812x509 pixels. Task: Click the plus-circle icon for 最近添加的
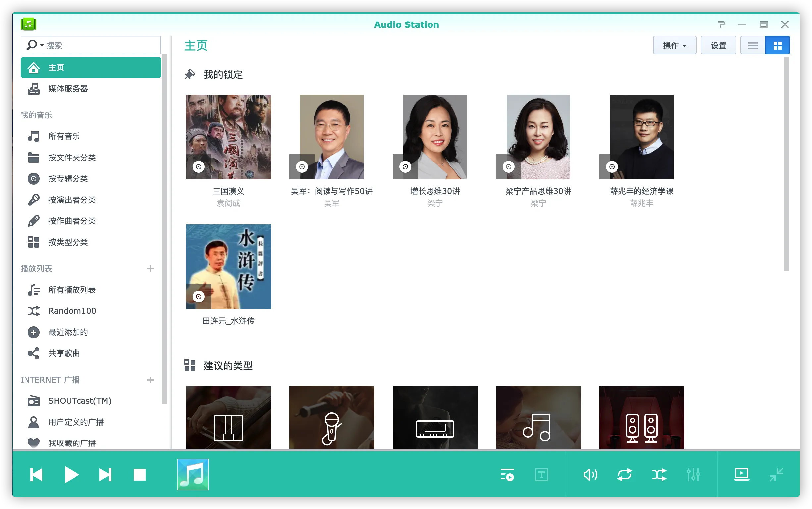(34, 332)
